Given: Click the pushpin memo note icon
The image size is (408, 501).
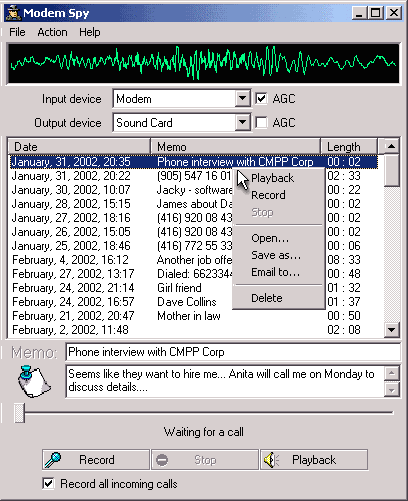Looking at the screenshot, I should 33,381.
